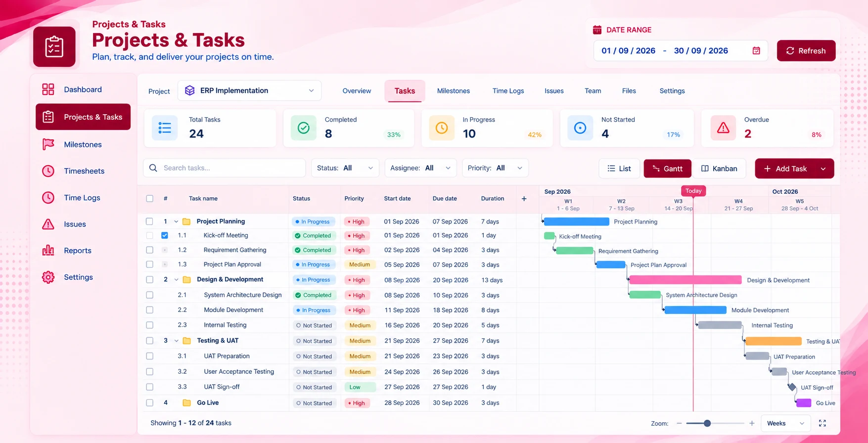Click the Projects & Tasks clipboard logo
Viewport: 868px width, 443px height.
coord(54,46)
